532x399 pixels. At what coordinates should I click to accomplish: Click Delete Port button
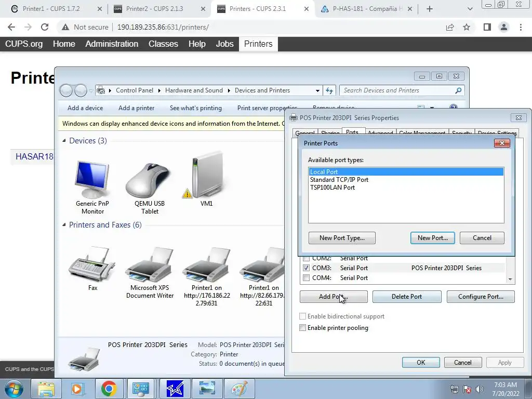[x=407, y=297]
